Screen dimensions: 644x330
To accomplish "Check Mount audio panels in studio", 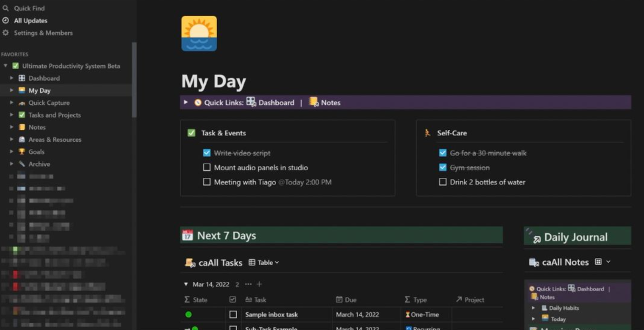I will (207, 167).
